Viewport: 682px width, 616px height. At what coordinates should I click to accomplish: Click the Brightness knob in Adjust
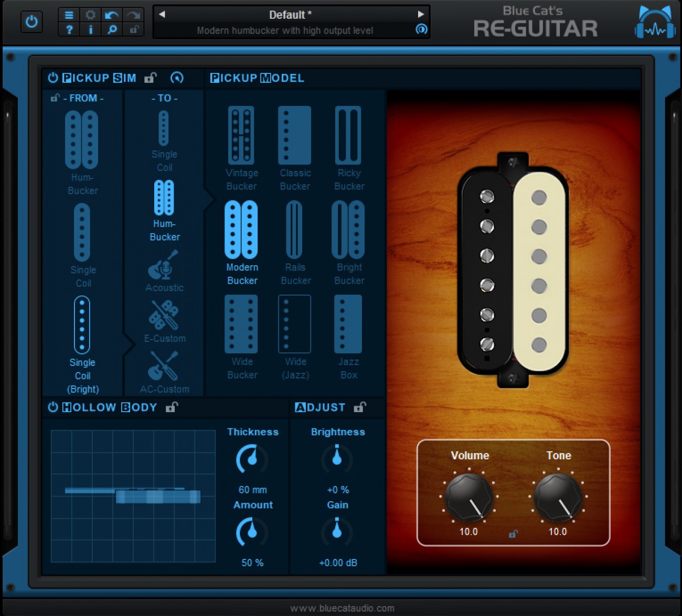337,458
